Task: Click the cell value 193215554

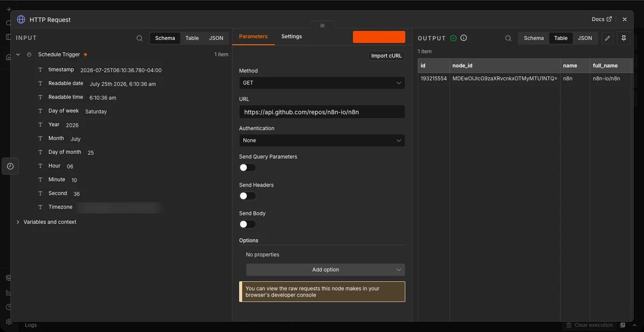Action: [x=434, y=78]
